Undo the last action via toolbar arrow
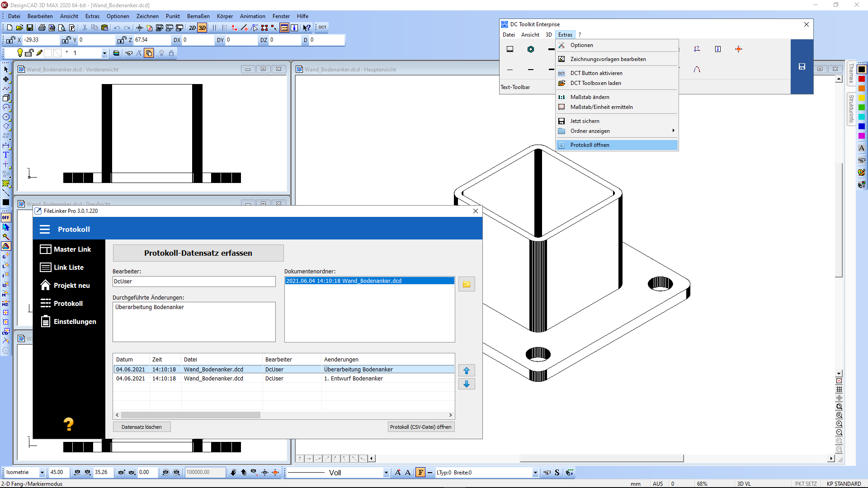The width and height of the screenshot is (868, 488). [117, 28]
